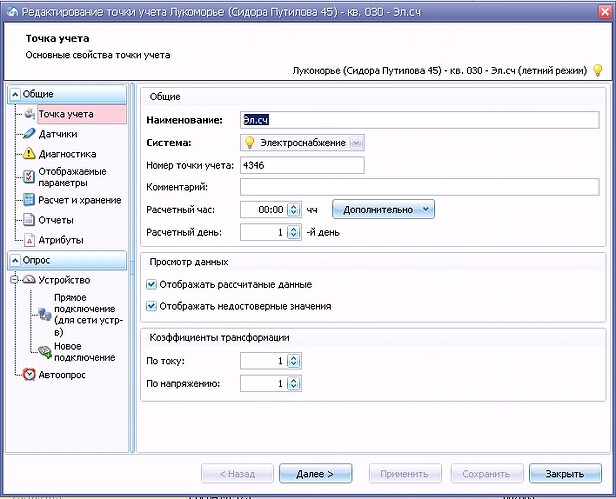Click По напряжению spinner arrows
The width and height of the screenshot is (616, 499).
pyautogui.click(x=293, y=383)
